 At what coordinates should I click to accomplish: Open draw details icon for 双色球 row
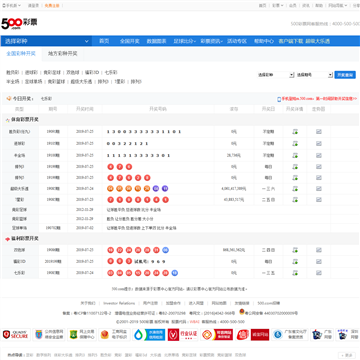[295, 250]
